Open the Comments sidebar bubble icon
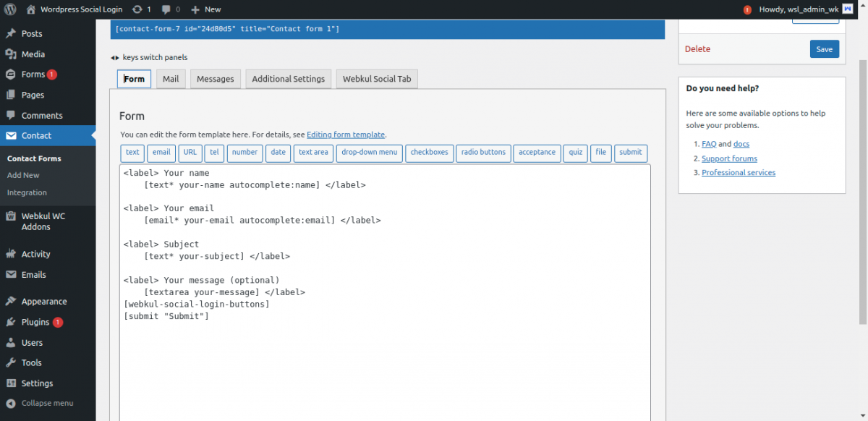This screenshot has height=421, width=868. pyautogui.click(x=11, y=116)
